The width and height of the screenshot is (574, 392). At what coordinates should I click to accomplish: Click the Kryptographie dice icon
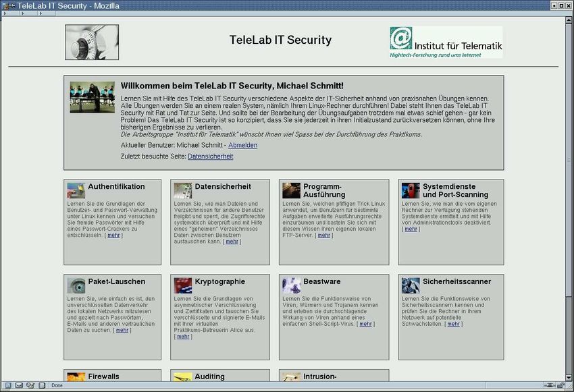click(183, 285)
